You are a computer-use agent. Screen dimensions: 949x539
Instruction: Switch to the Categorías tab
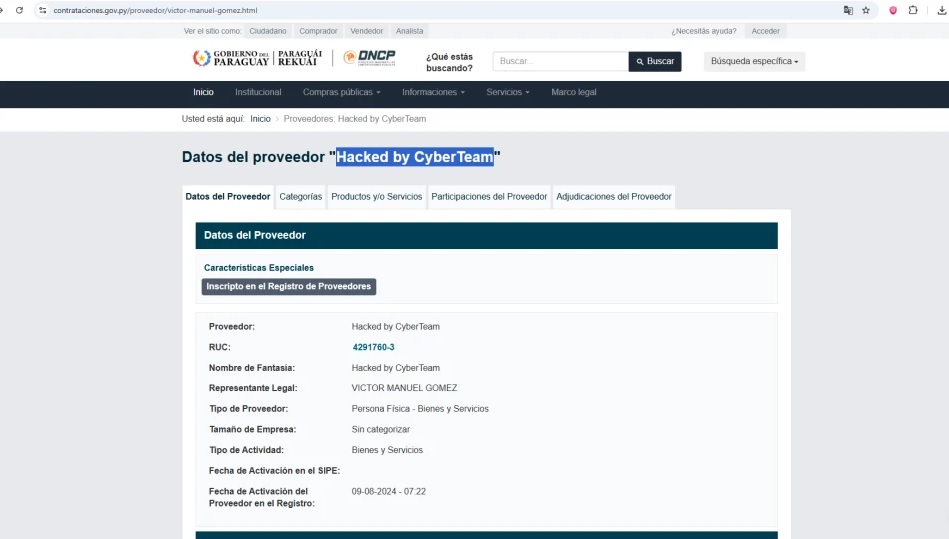coord(300,197)
